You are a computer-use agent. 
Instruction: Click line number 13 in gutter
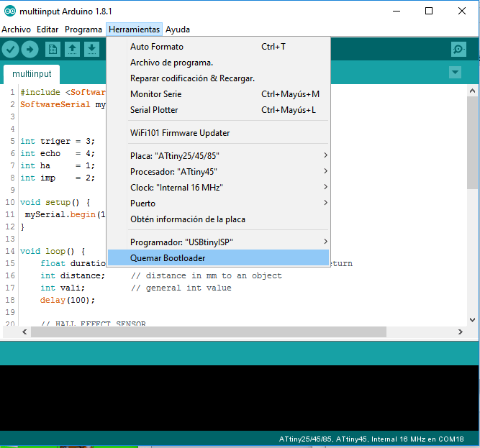(x=10, y=239)
